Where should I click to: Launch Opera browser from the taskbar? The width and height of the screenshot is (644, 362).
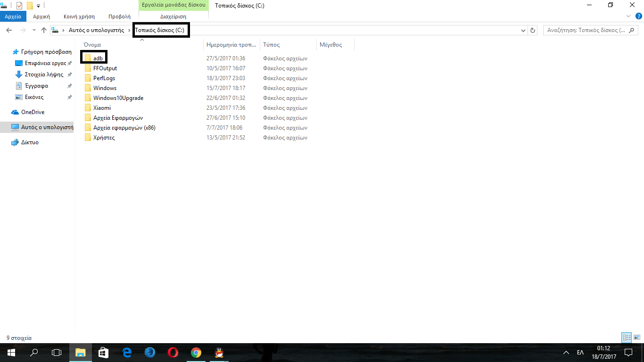[173, 353]
